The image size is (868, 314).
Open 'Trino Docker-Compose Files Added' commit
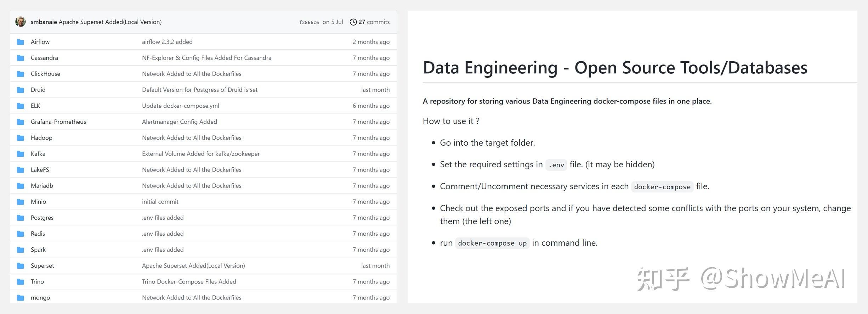pyautogui.click(x=189, y=282)
